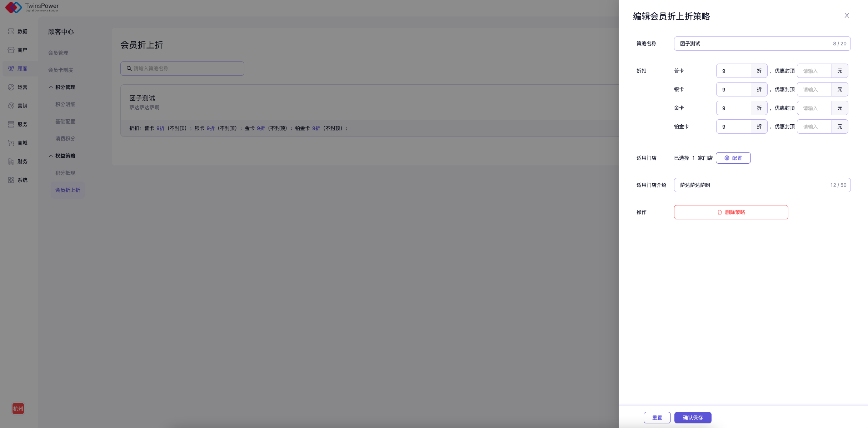The width and height of the screenshot is (868, 428).
Task: Open the 会员管理 menu item
Action: pos(58,53)
